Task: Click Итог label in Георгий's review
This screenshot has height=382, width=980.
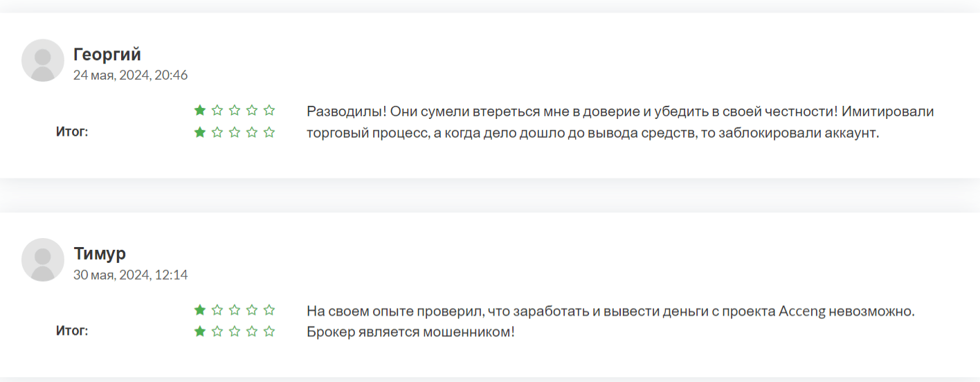Action: (x=72, y=131)
